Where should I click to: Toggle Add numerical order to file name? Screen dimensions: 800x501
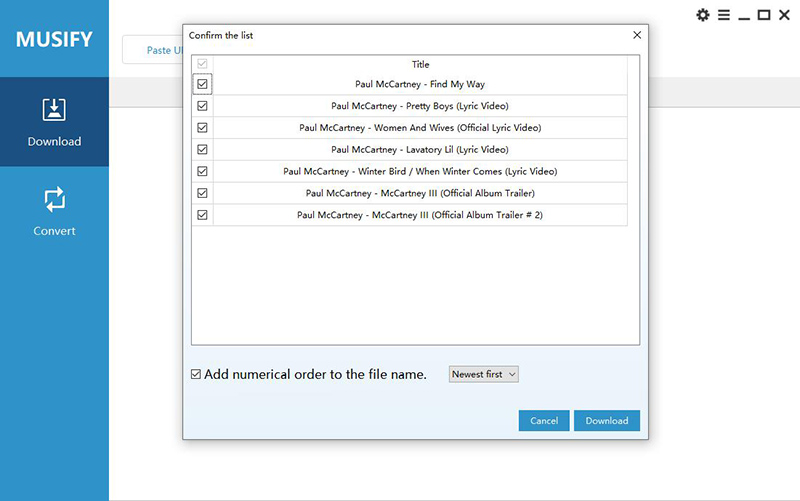point(196,374)
